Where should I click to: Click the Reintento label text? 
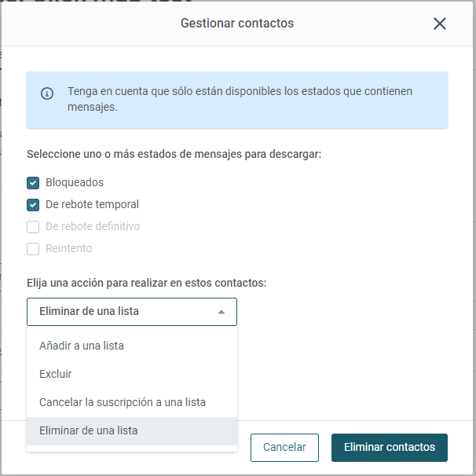pyautogui.click(x=69, y=248)
